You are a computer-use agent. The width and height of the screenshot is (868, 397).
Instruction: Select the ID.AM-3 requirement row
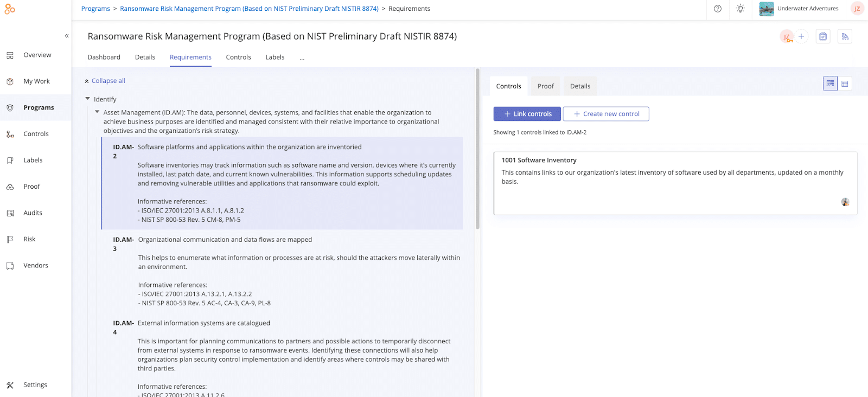click(282, 271)
